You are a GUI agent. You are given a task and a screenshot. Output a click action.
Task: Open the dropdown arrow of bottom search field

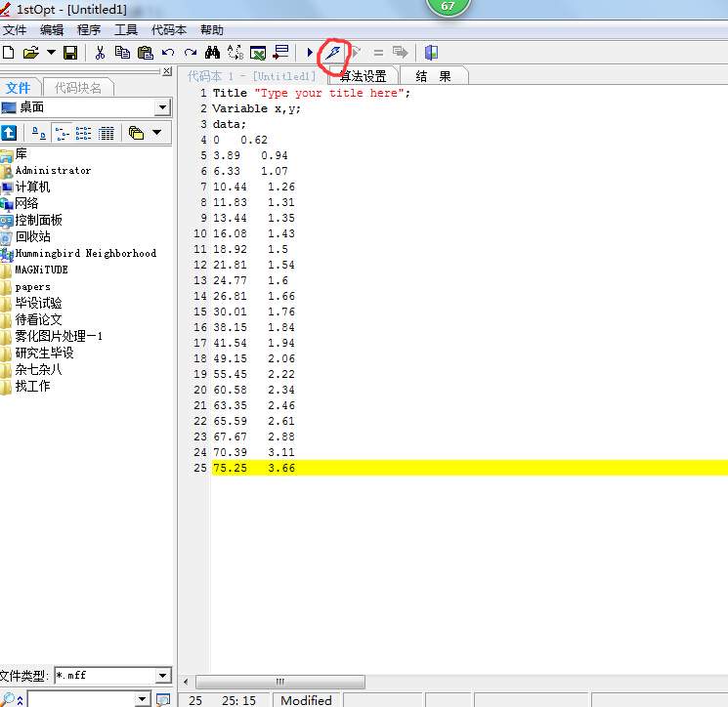pyautogui.click(x=143, y=698)
